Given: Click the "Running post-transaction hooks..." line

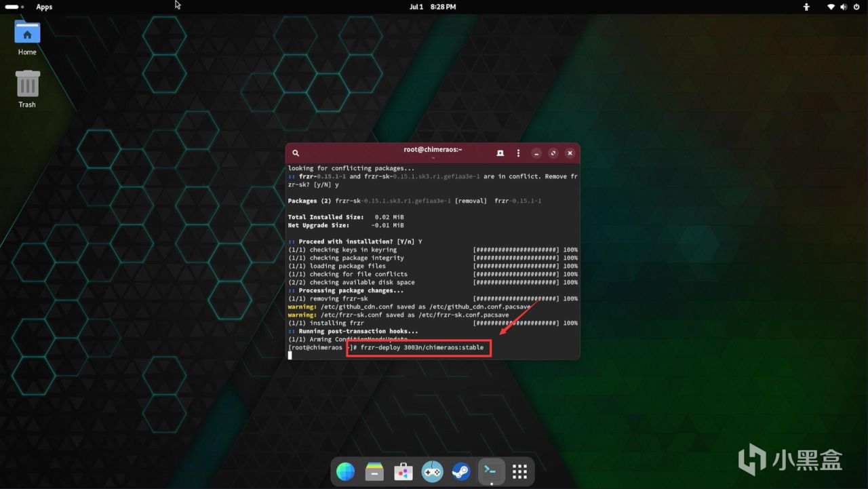Looking at the screenshot, I should pos(353,331).
